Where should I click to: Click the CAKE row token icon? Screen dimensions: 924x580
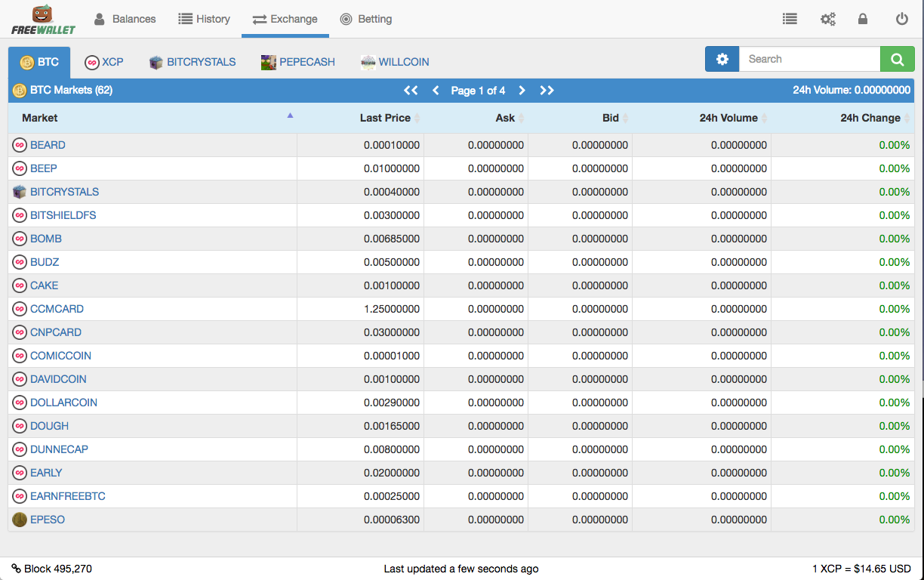pyautogui.click(x=20, y=285)
